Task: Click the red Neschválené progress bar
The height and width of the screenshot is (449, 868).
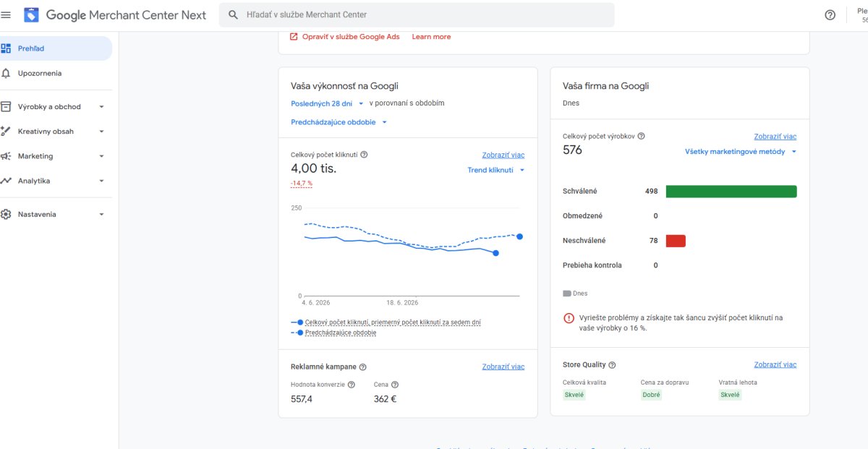Action: (676, 241)
